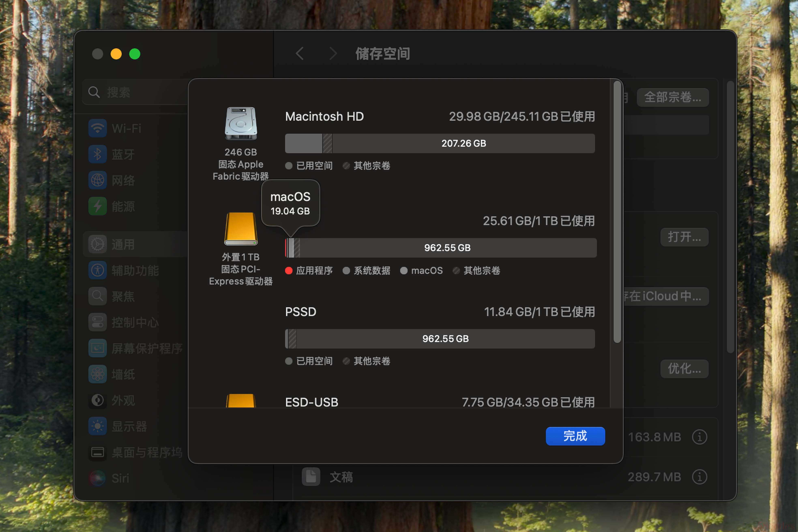Click the Macintosh HD storage usage bar
This screenshot has height=532, width=798.
point(440,144)
